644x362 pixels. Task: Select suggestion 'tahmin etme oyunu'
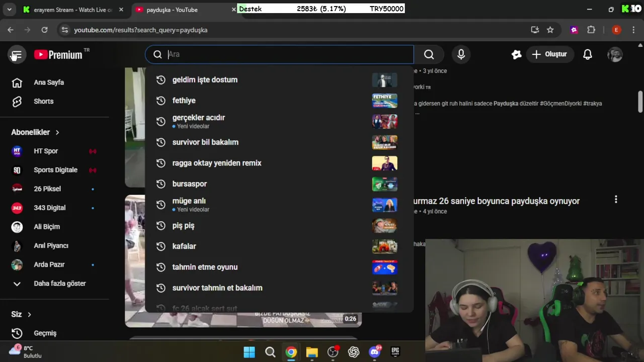[279, 267]
